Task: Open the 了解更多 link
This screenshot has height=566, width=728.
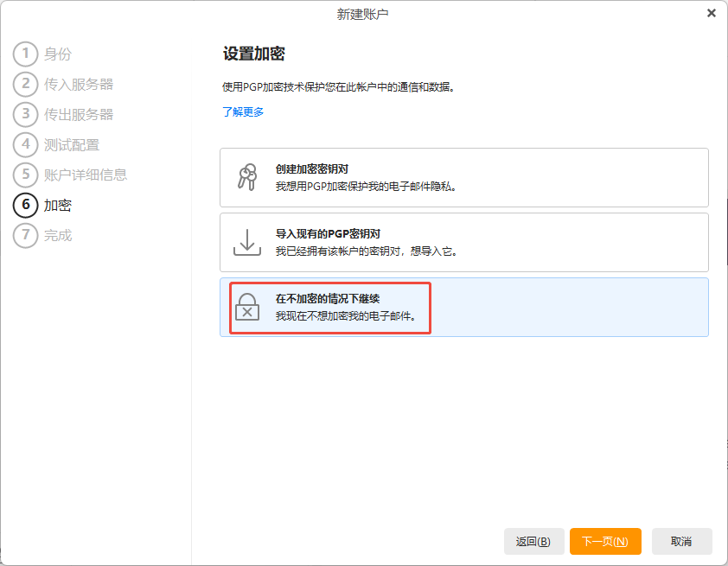Action: [243, 111]
